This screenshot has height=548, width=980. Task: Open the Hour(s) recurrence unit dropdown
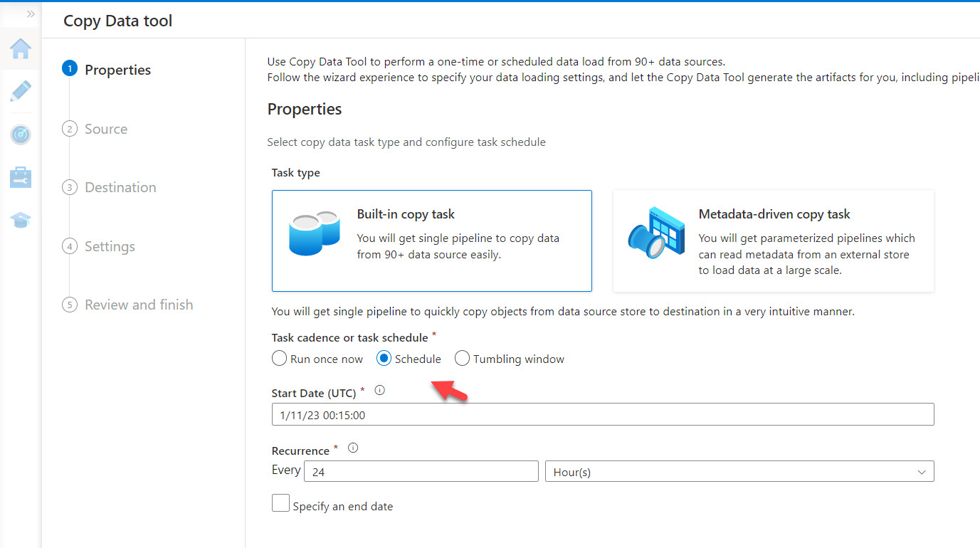point(739,470)
